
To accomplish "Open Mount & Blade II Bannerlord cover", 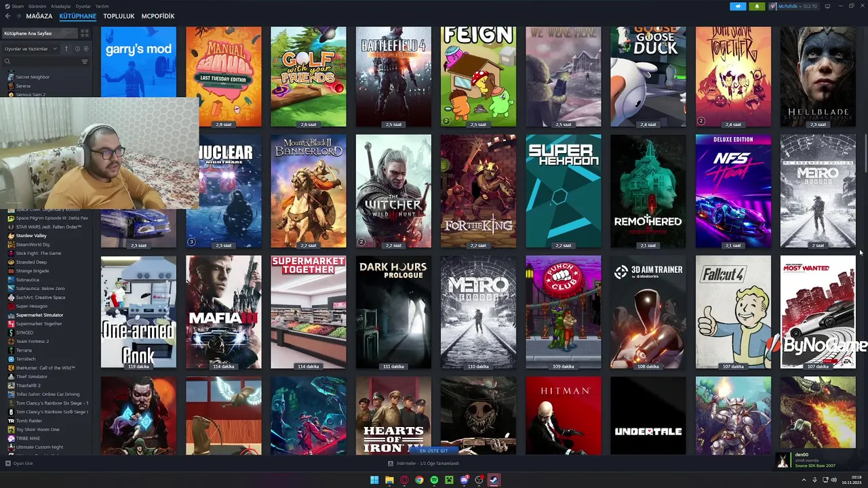I will [x=309, y=191].
